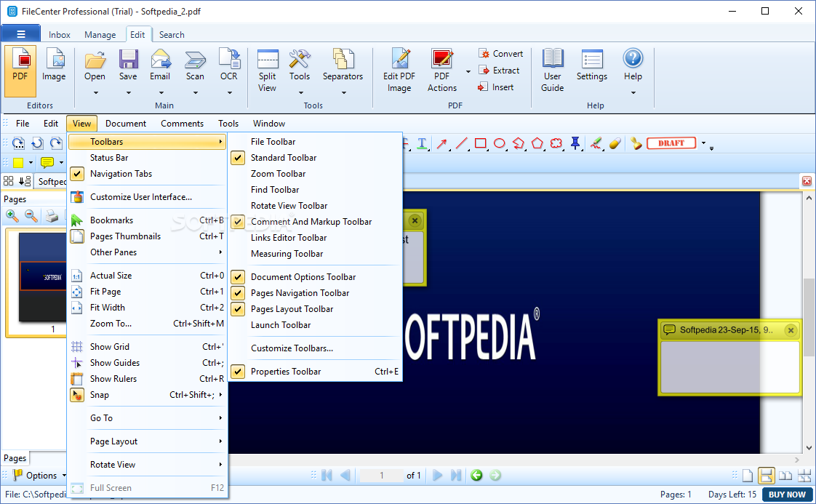
Task: Switch to the Image editor
Action: [x=54, y=65]
